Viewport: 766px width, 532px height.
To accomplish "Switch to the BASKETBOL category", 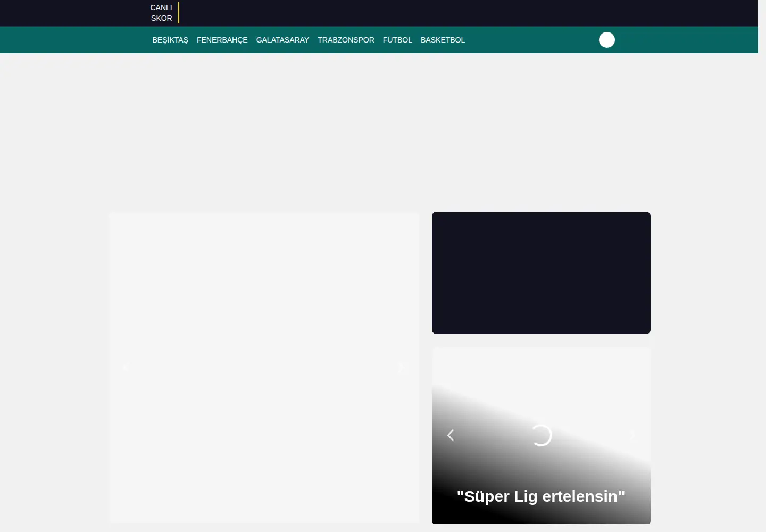I will (443, 40).
